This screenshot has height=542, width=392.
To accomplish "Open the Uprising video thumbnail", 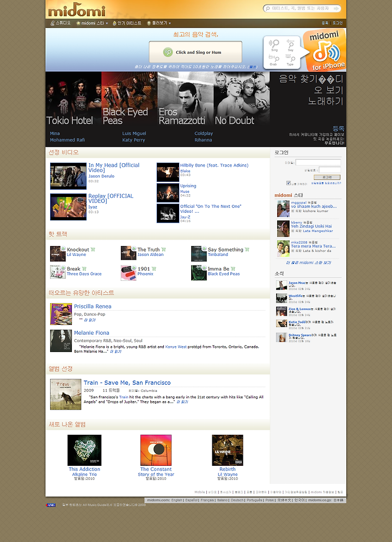I will click(168, 193).
